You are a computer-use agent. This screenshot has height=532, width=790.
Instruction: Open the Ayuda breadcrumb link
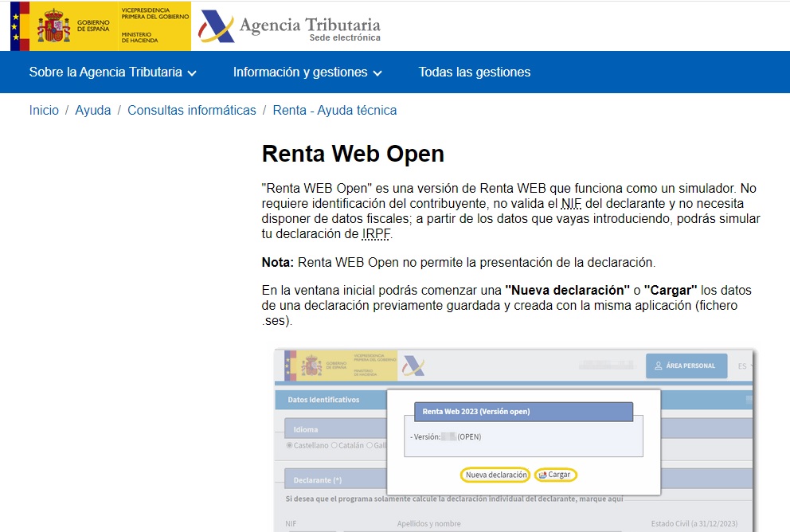(x=92, y=111)
